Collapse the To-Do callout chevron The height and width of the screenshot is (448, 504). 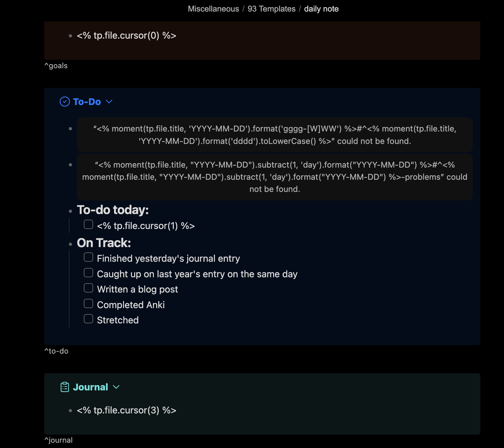[x=109, y=102]
